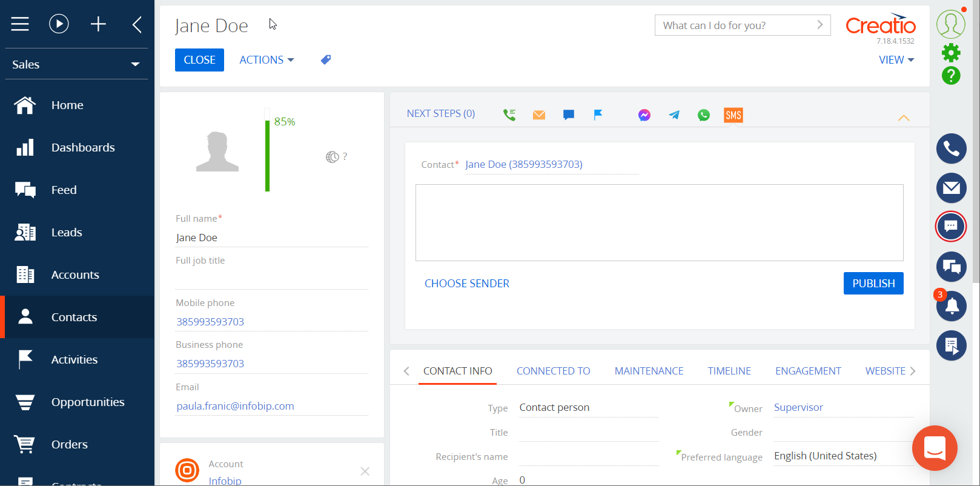Click into the message text area
980x486 pixels.
(659, 222)
